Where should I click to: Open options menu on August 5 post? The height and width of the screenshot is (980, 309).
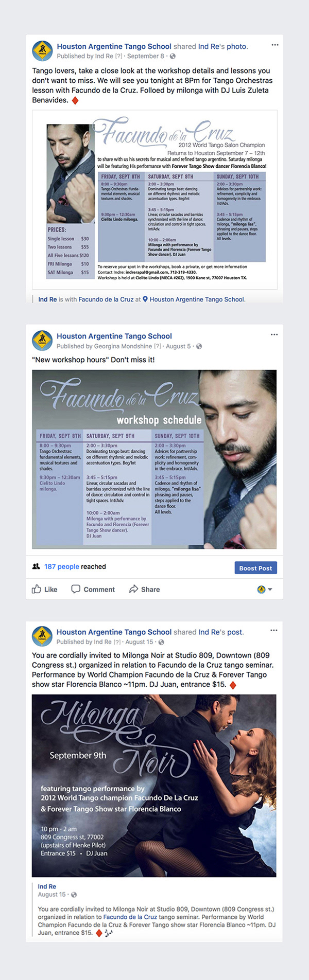[274, 334]
